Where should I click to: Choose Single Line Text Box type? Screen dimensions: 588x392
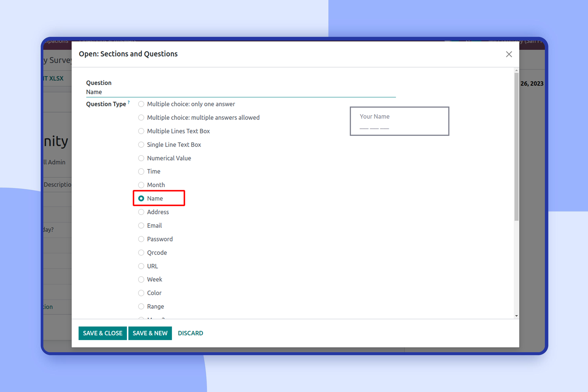click(141, 144)
